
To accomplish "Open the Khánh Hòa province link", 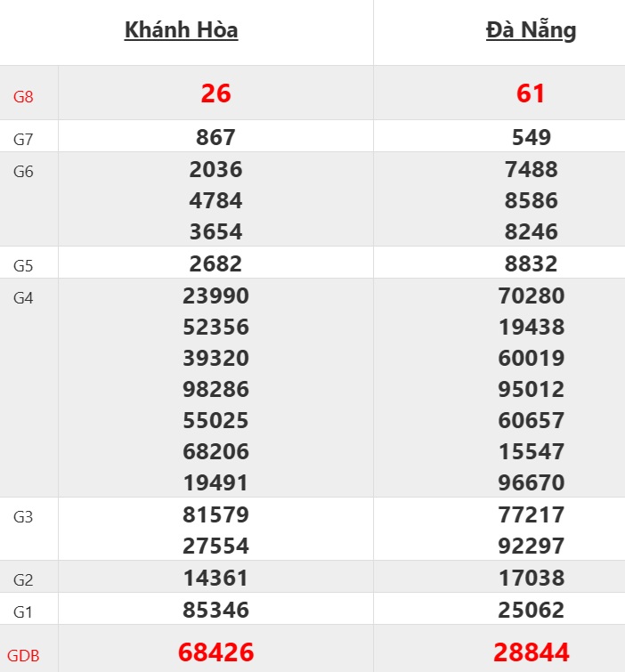I will coord(181,30).
